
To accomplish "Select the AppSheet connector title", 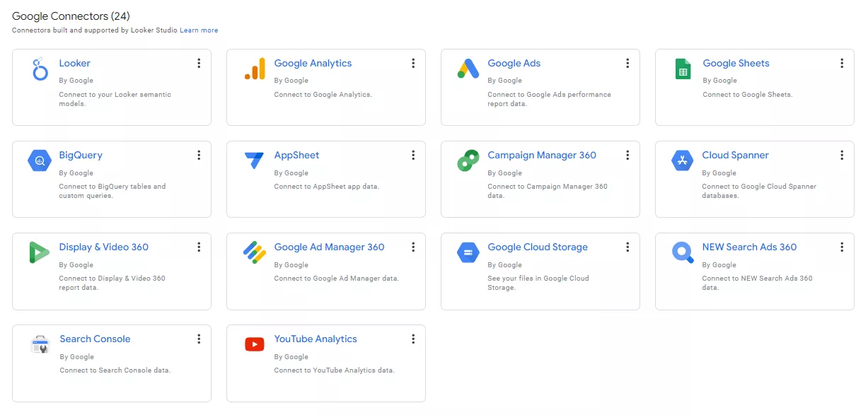I will [x=296, y=156].
